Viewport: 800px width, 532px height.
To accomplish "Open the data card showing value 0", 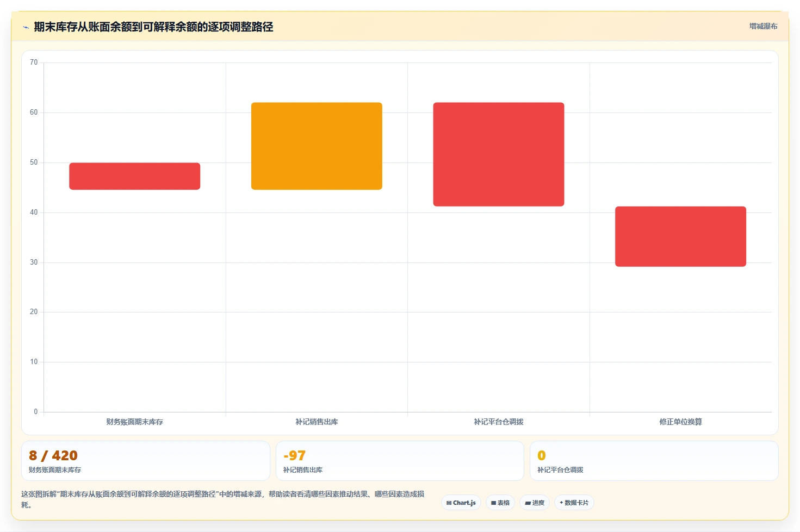I will click(x=654, y=461).
